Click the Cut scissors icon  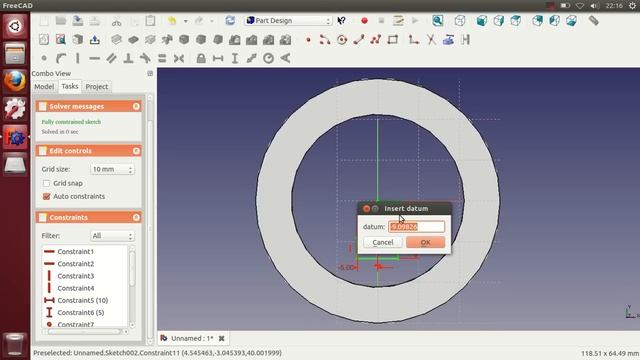(117, 21)
